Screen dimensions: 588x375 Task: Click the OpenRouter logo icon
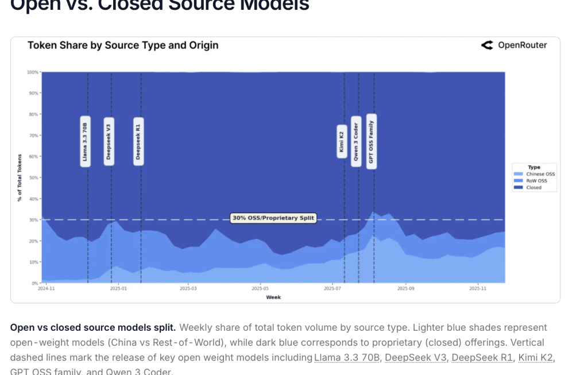click(487, 45)
